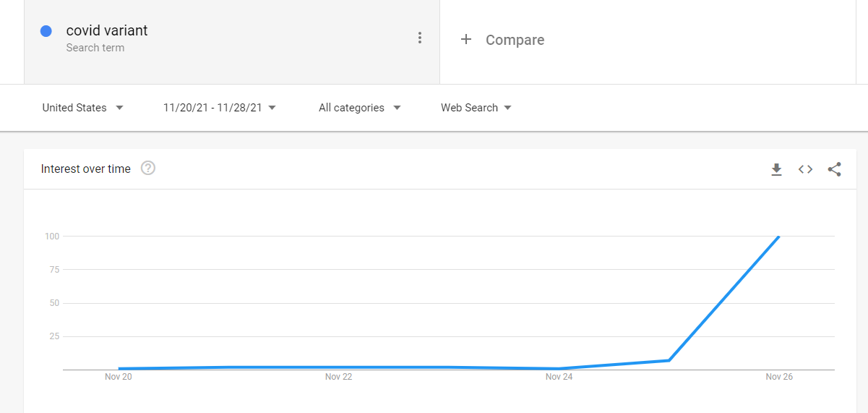
Task: Expand the All categories dropdown
Action: click(360, 108)
